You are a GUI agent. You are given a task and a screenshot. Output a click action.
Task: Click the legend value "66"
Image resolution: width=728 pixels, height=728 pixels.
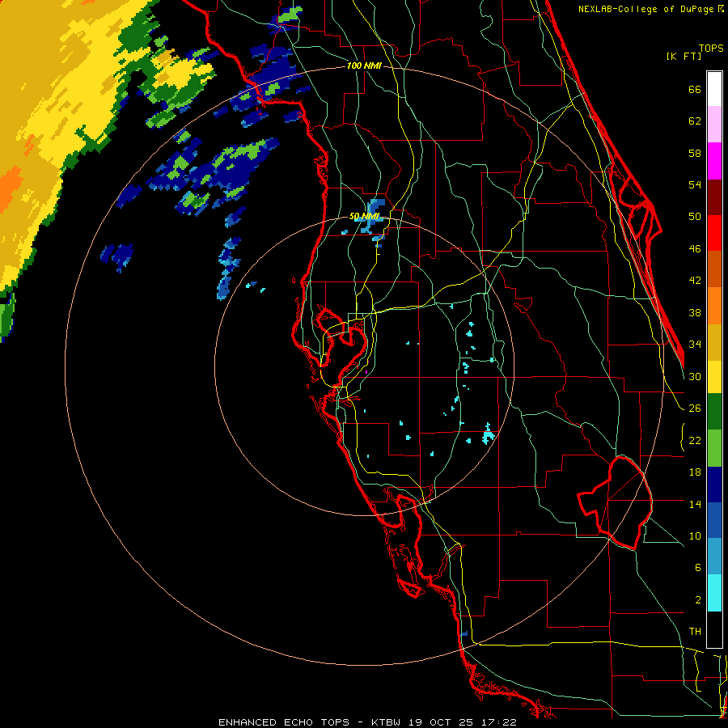point(695,90)
